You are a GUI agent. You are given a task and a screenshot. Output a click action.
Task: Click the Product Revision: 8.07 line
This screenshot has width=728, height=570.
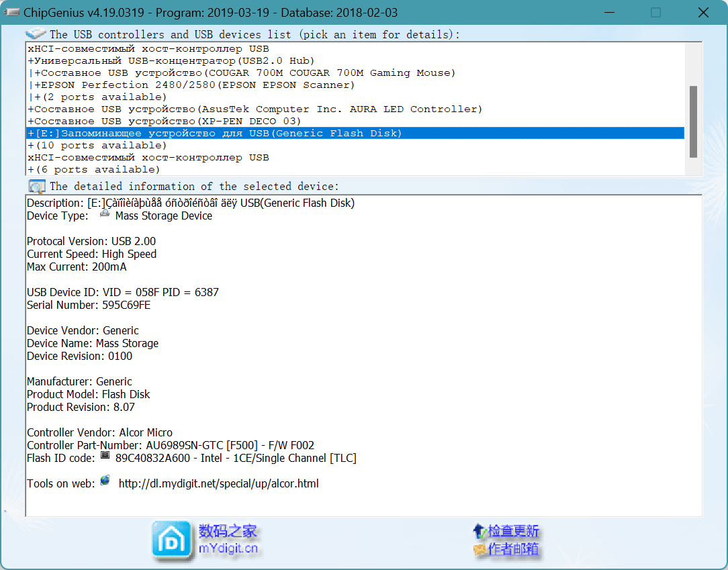[81, 407]
